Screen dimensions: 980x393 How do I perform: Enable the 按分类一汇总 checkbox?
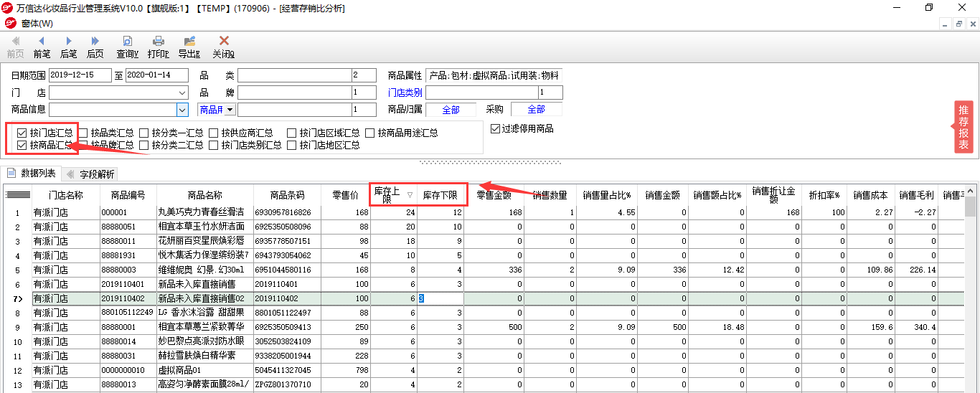pos(144,133)
